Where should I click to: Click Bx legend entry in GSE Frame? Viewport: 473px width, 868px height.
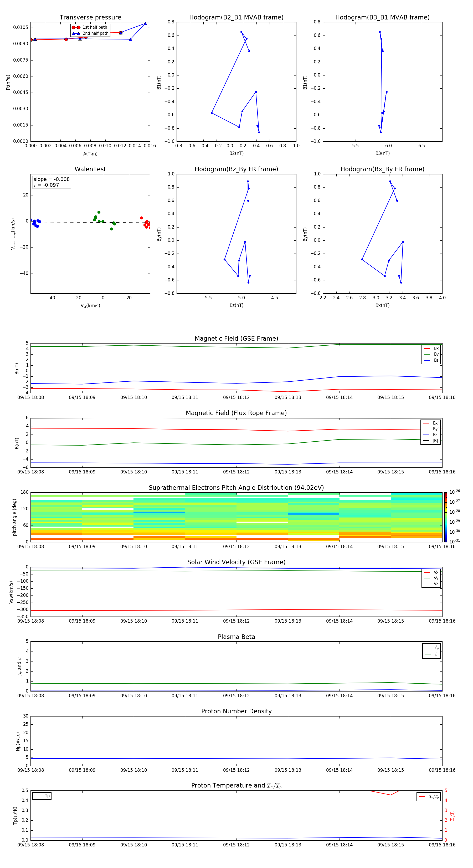pyautogui.click(x=431, y=349)
